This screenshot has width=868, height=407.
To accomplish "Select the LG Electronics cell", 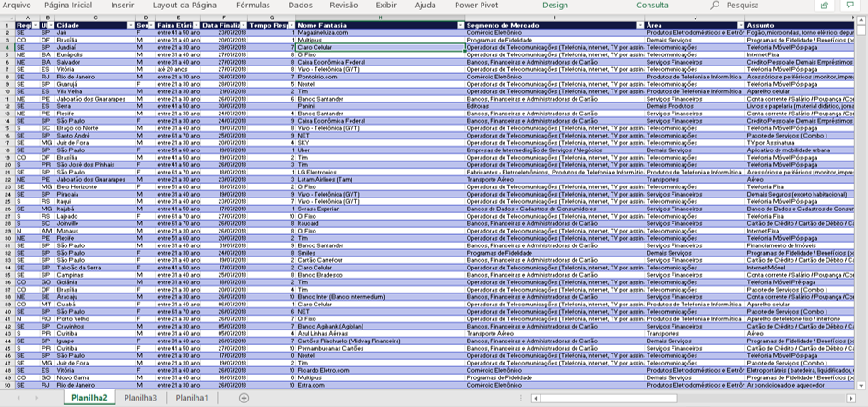I will (380, 173).
